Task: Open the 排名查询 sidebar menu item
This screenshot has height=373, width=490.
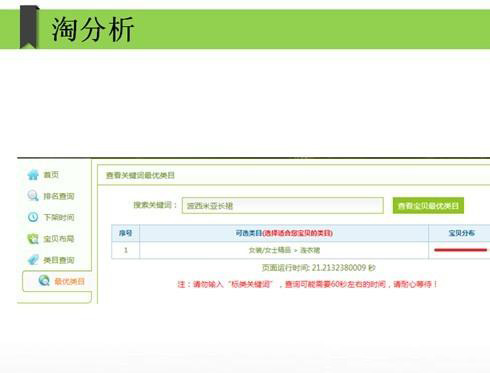Action: coord(59,196)
